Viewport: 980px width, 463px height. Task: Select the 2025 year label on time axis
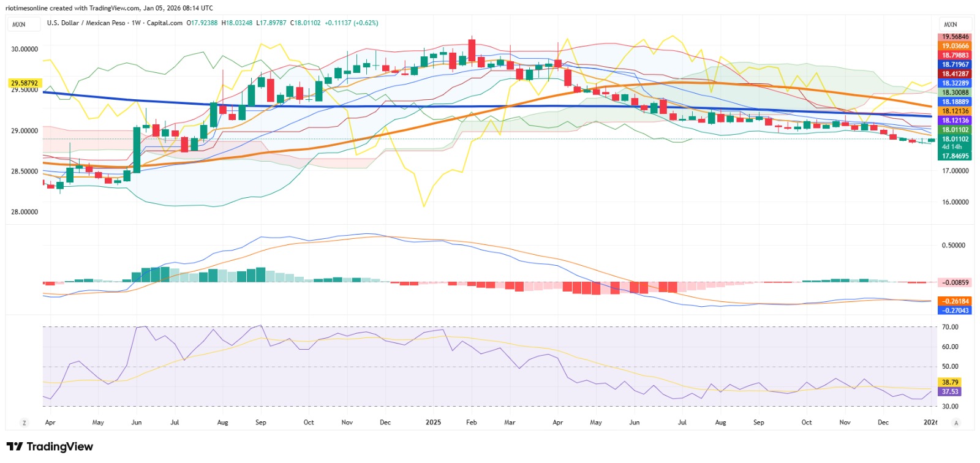tap(433, 423)
